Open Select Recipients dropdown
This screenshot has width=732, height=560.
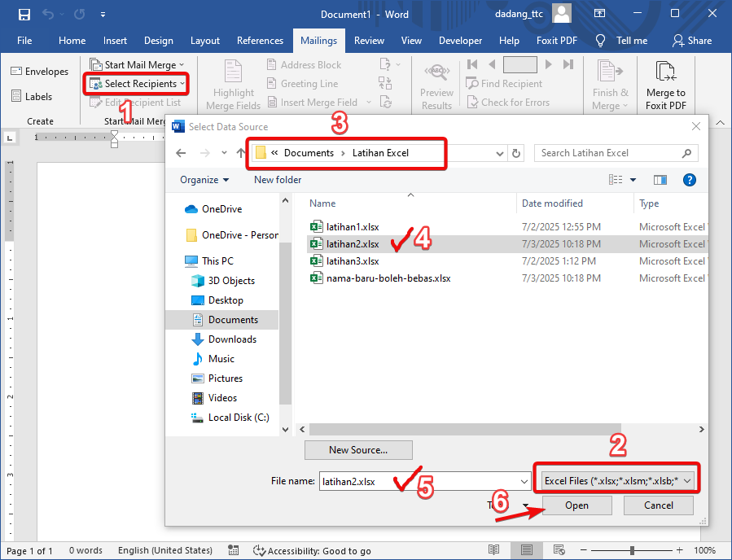(136, 84)
